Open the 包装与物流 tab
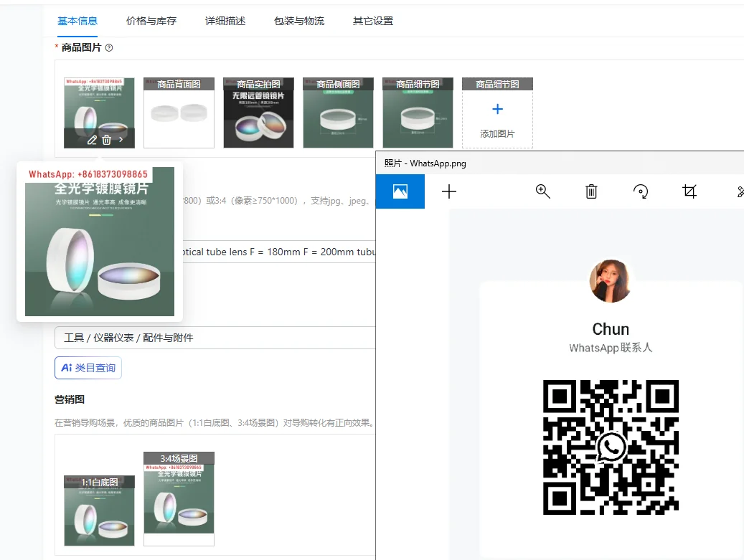The height and width of the screenshot is (560, 744). [x=299, y=21]
